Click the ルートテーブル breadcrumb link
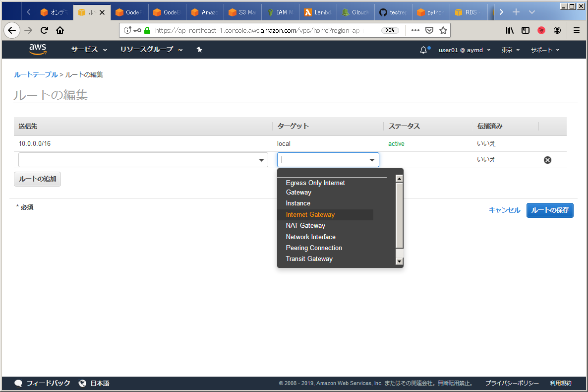 pyautogui.click(x=36, y=75)
